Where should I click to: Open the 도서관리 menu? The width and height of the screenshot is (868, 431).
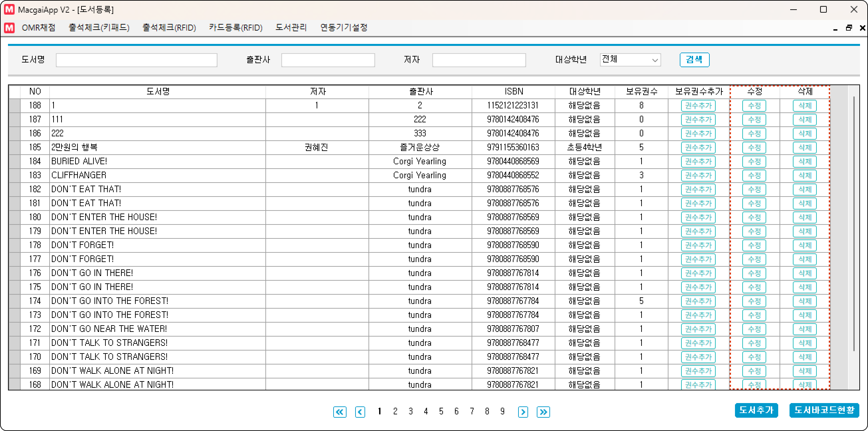coord(291,28)
